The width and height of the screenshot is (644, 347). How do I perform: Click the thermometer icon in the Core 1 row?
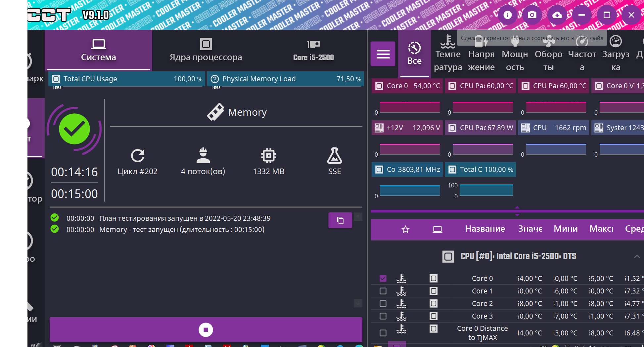(x=401, y=291)
